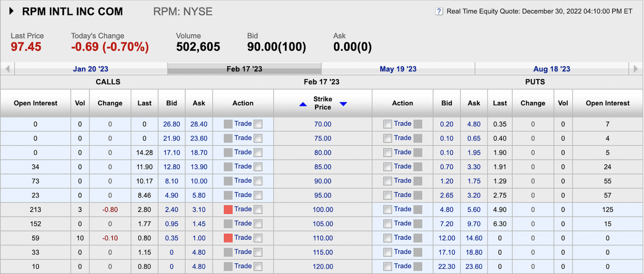Check the put checkbox for strike 90.00
This screenshot has width=644, height=274.
tap(387, 181)
